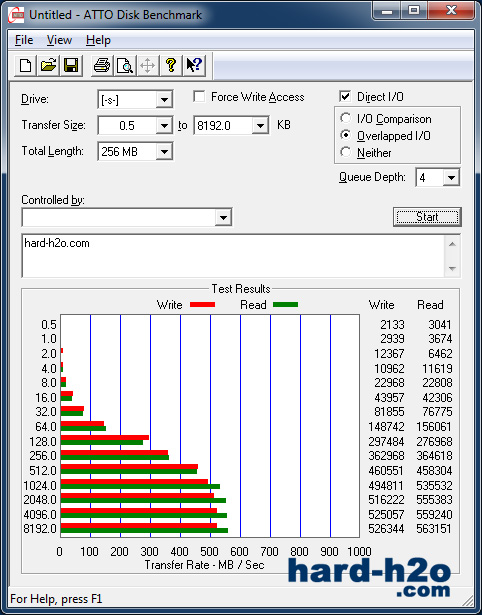Open the Help menu

[x=98, y=40]
